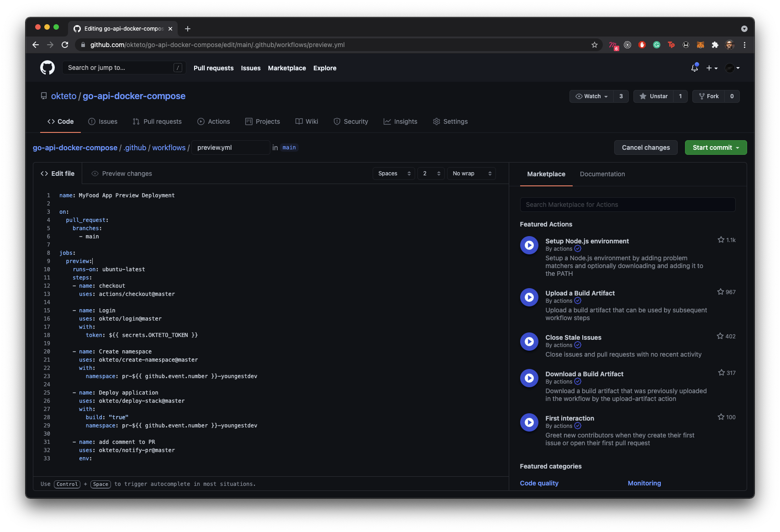Screen dimensions: 780x532
Task: Play icon for First interaction action
Action: pyautogui.click(x=529, y=422)
